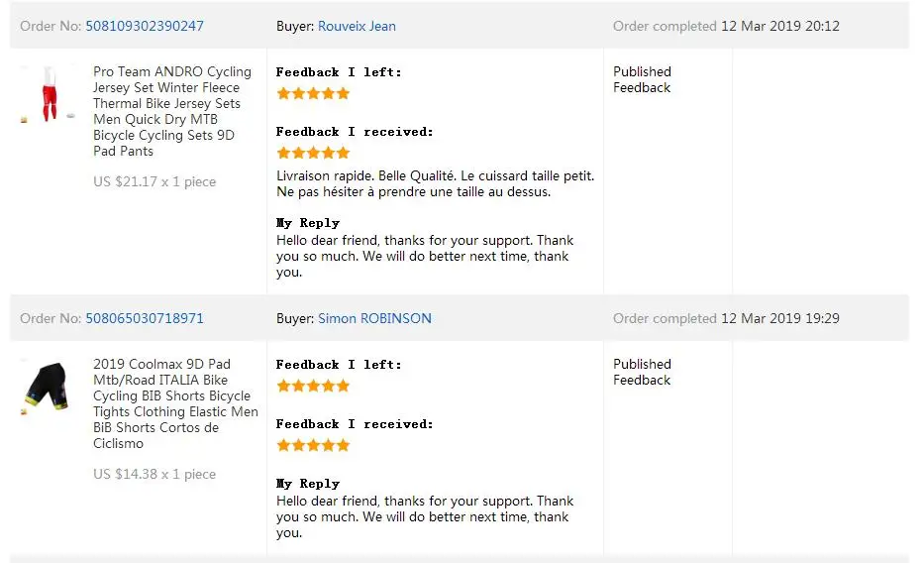The image size is (924, 563).
Task: Open Pro Team ANDRO Cycling Jersey product title
Action: click(172, 111)
